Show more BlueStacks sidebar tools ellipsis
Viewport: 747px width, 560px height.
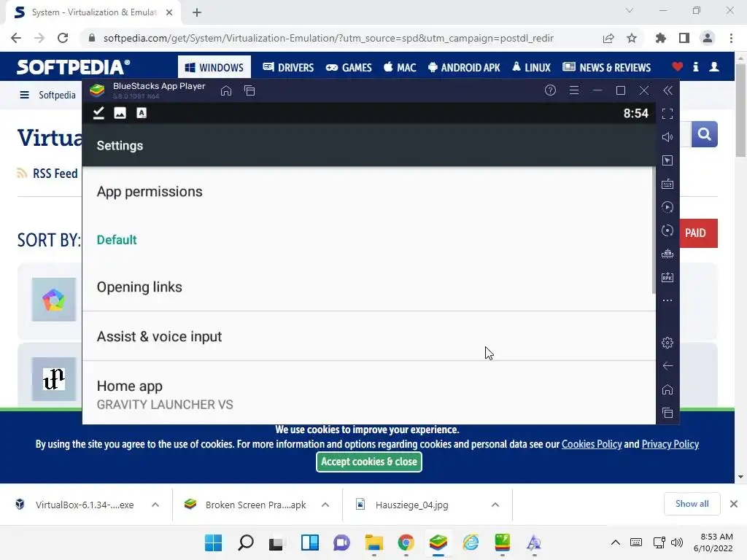667,300
